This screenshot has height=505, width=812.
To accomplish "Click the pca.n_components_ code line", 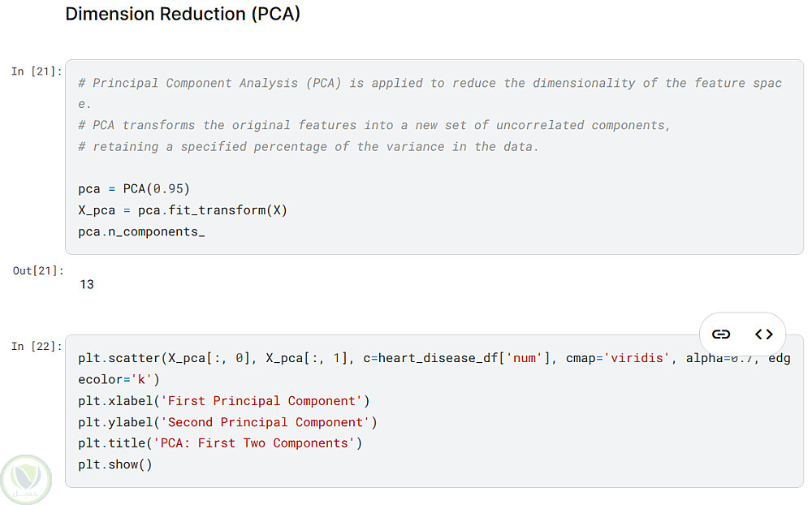I will (x=141, y=231).
